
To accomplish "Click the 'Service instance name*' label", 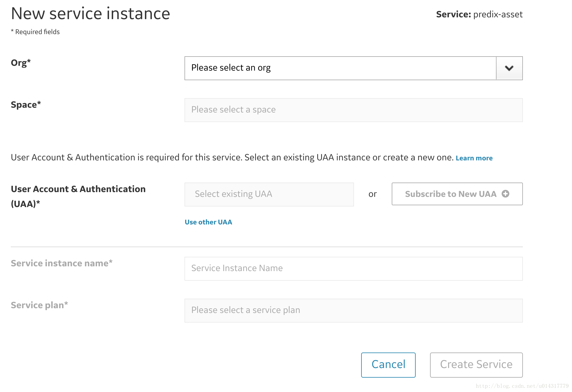I will (62, 263).
